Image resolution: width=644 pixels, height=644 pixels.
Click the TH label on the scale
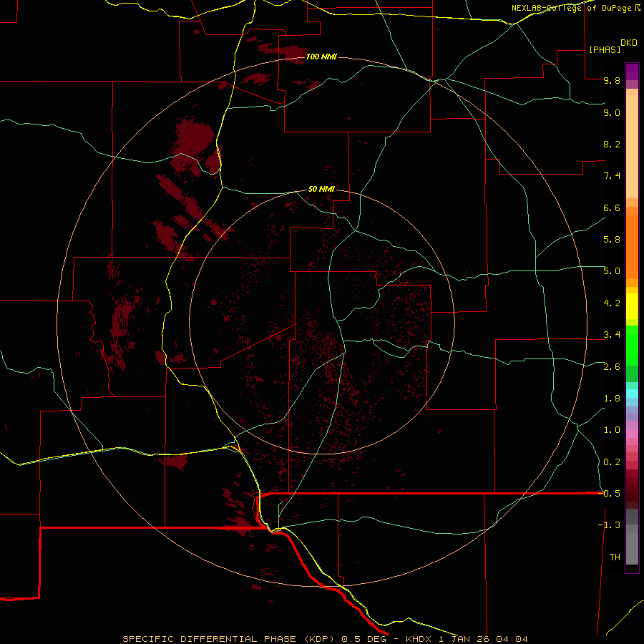(x=615, y=557)
